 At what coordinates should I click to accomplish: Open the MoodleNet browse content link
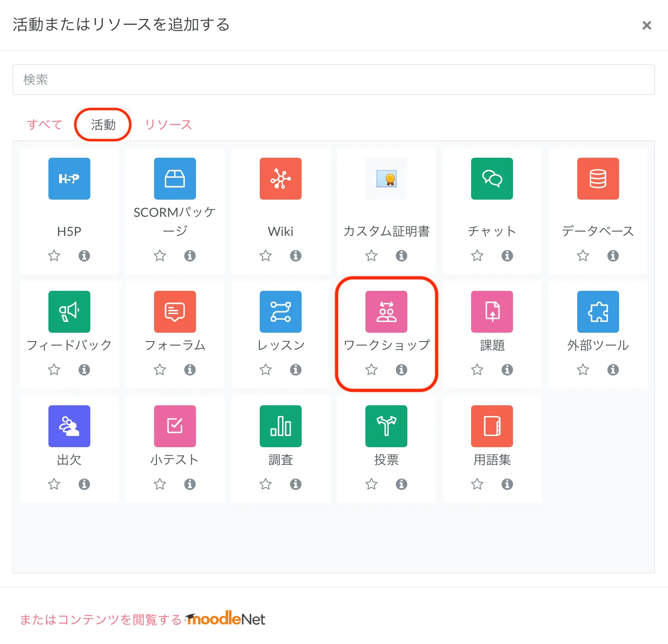tap(142, 619)
